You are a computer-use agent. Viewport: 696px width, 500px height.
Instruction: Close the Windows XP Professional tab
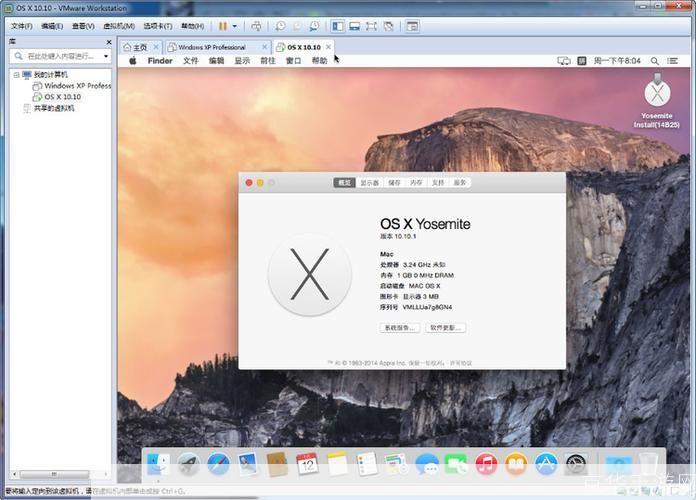(x=265, y=47)
